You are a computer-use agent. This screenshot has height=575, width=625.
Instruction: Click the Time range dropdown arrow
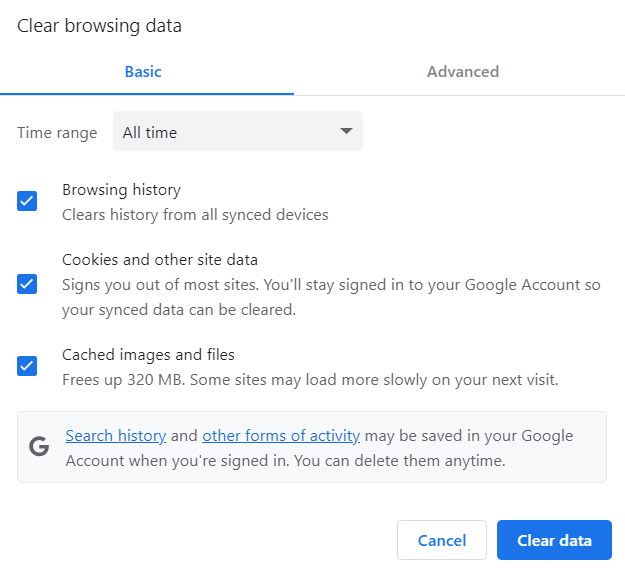coord(346,132)
